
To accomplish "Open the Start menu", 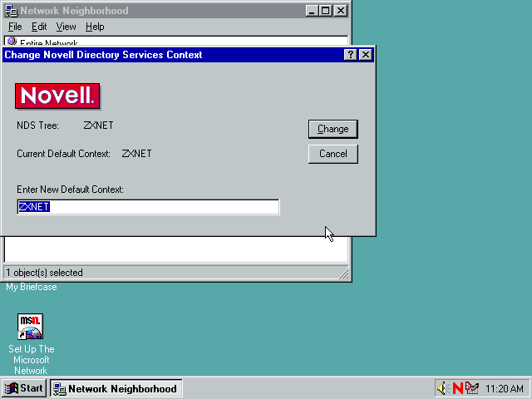I will click(24, 388).
